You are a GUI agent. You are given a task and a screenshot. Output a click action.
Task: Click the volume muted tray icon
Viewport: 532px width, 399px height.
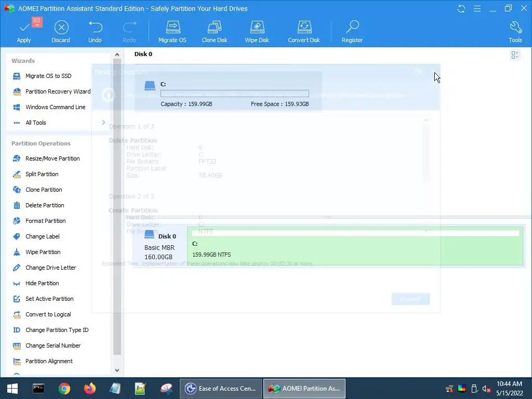(486, 389)
